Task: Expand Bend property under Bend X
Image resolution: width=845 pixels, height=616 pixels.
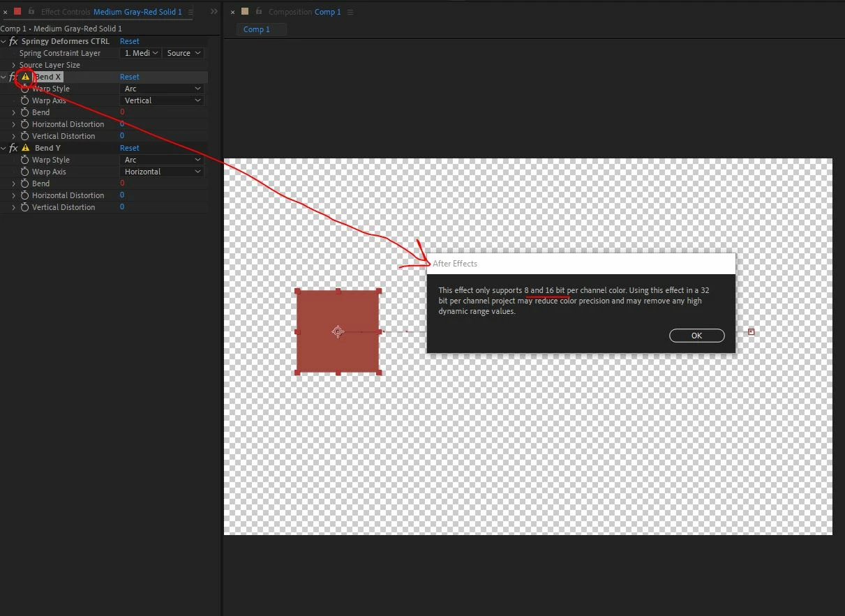Action: pyautogui.click(x=13, y=112)
